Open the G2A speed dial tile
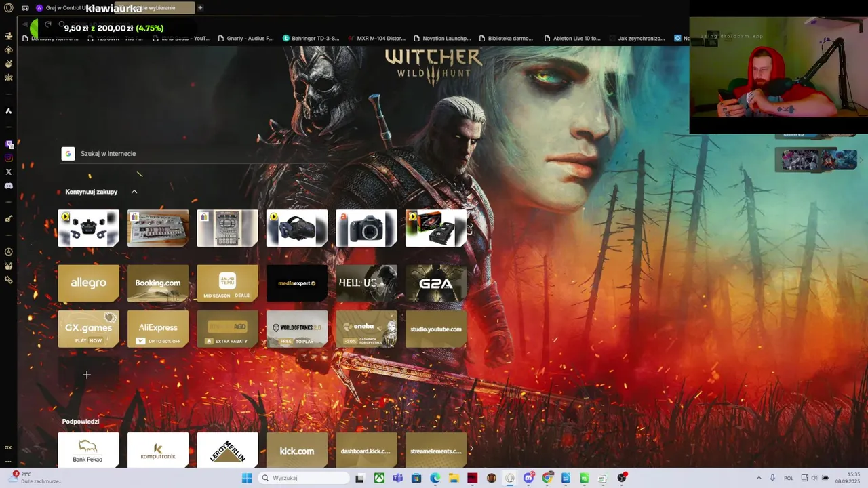The width and height of the screenshot is (868, 488). pos(436,283)
